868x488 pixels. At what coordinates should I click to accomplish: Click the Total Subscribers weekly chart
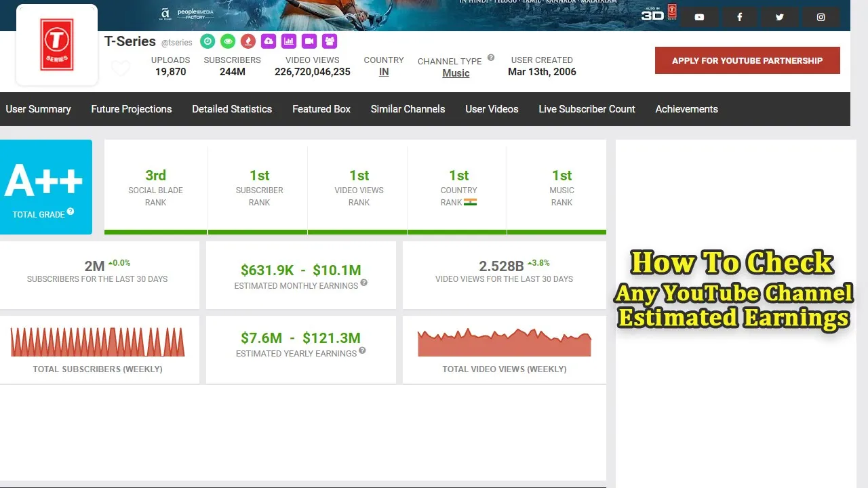point(98,342)
